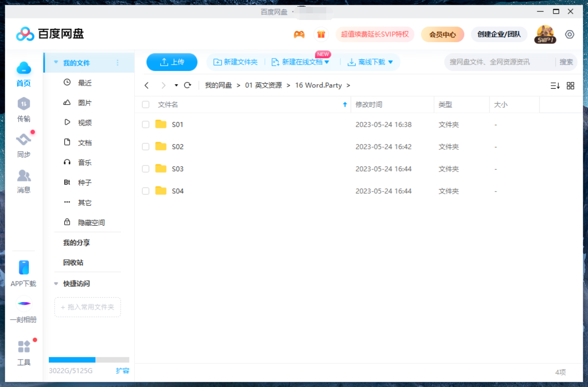Click the 上传 (Upload) button
588x387 pixels.
[172, 62]
